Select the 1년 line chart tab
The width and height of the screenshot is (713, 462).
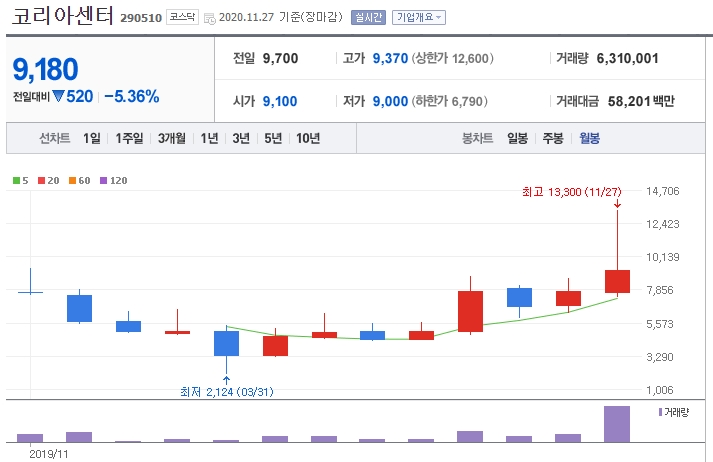pos(209,138)
